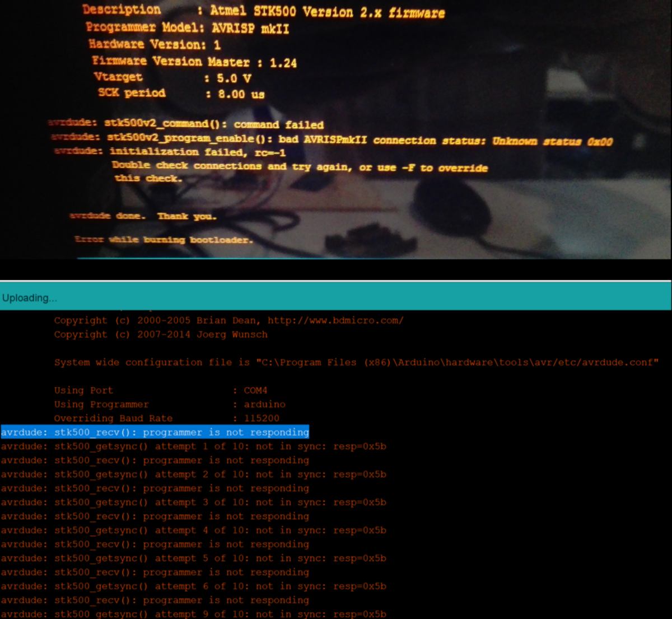This screenshot has width=672, height=619.
Task: Select the 'attempt 9 of 10' getsync line
Action: (194, 614)
